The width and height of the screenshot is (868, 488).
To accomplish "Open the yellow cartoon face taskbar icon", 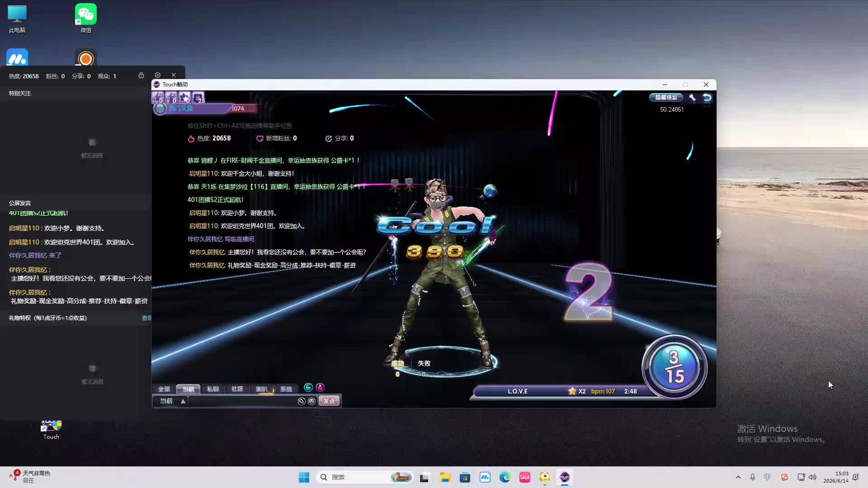I will click(x=545, y=477).
